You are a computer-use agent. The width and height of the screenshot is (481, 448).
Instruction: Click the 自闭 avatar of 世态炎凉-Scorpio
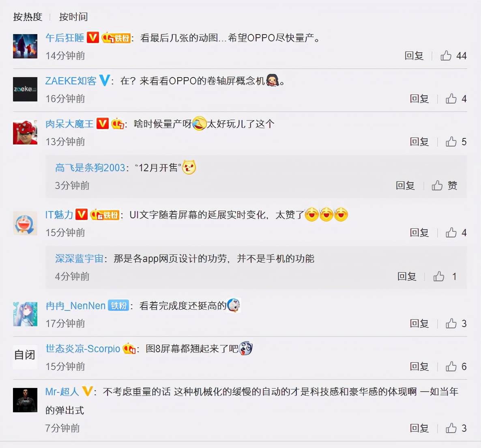(25, 355)
